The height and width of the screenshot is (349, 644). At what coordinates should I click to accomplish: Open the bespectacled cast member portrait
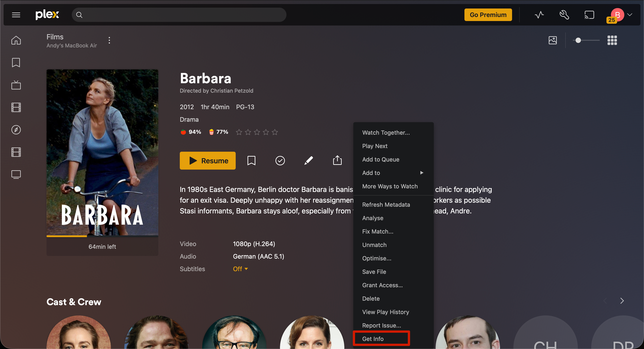click(x=234, y=332)
